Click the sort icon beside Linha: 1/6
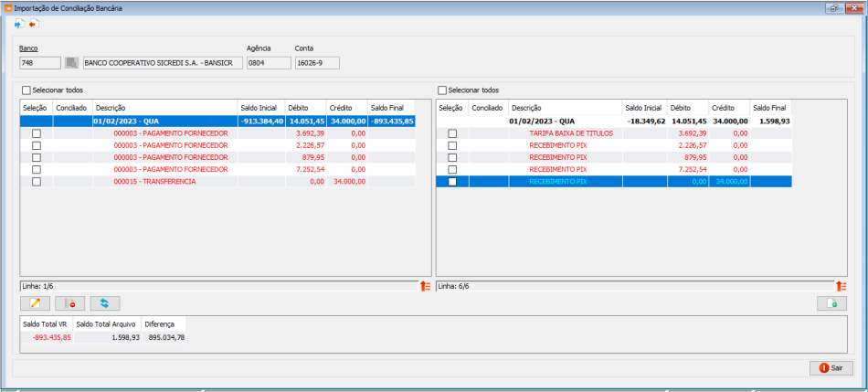The width and height of the screenshot is (868, 392). [425, 286]
